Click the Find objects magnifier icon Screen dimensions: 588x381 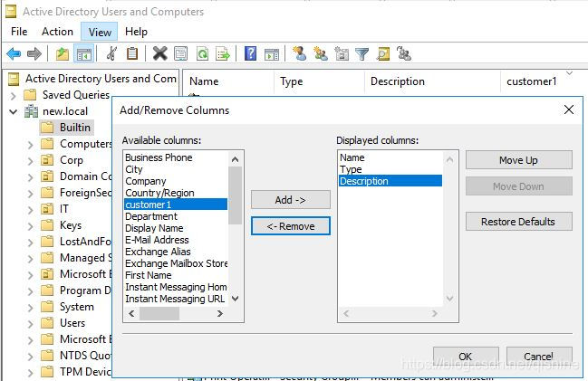coord(383,54)
